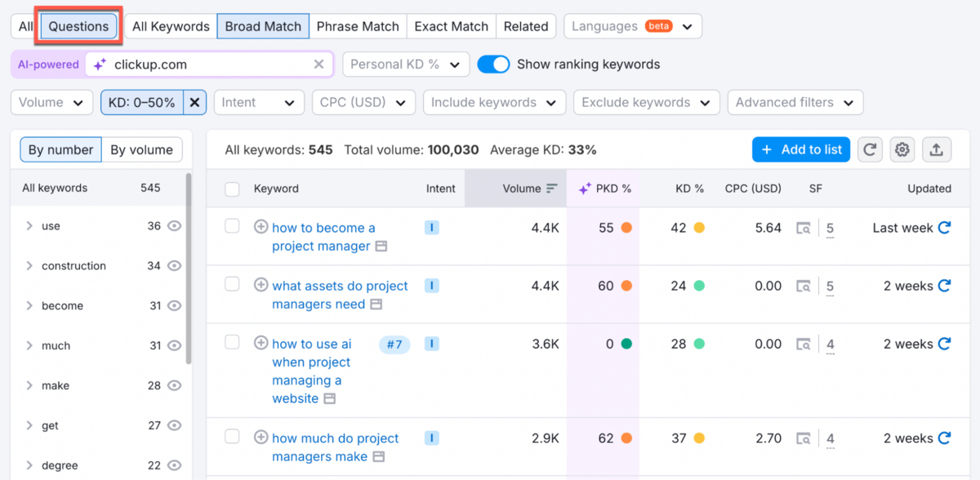The height and width of the screenshot is (480, 980).
Task: Click into the clickup.com AI-powered domain field
Action: [209, 64]
